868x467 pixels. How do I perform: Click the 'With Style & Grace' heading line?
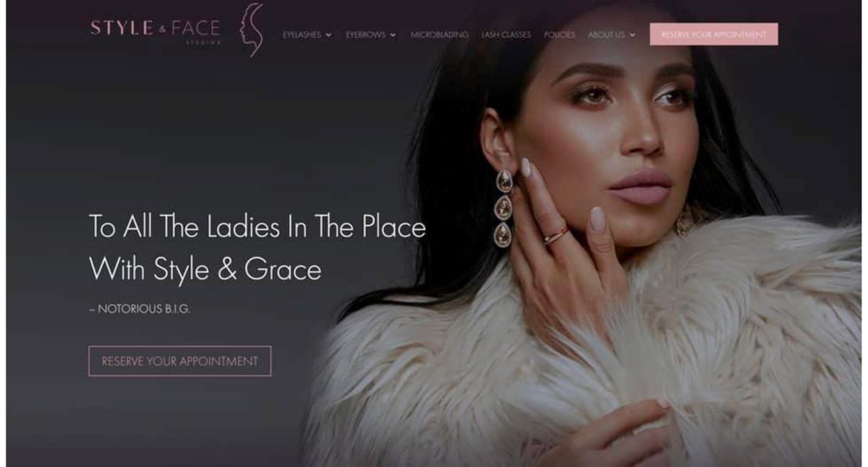click(x=205, y=270)
